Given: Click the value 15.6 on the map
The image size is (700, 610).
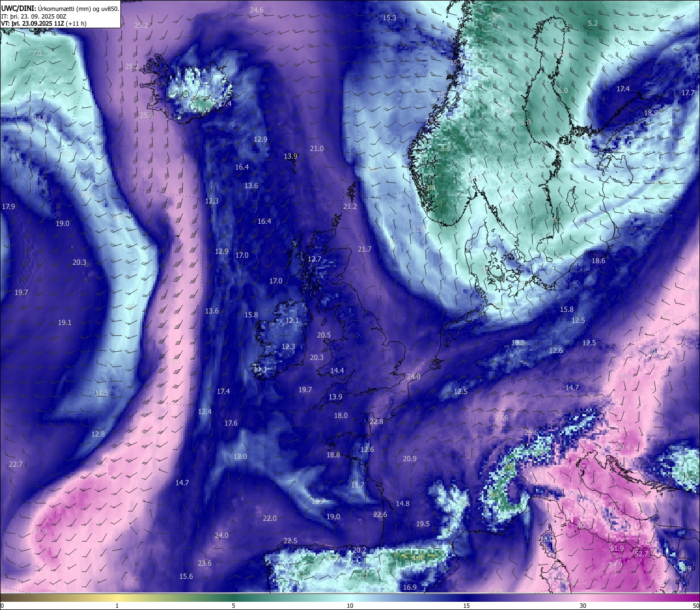Looking at the screenshot, I should point(186,577).
